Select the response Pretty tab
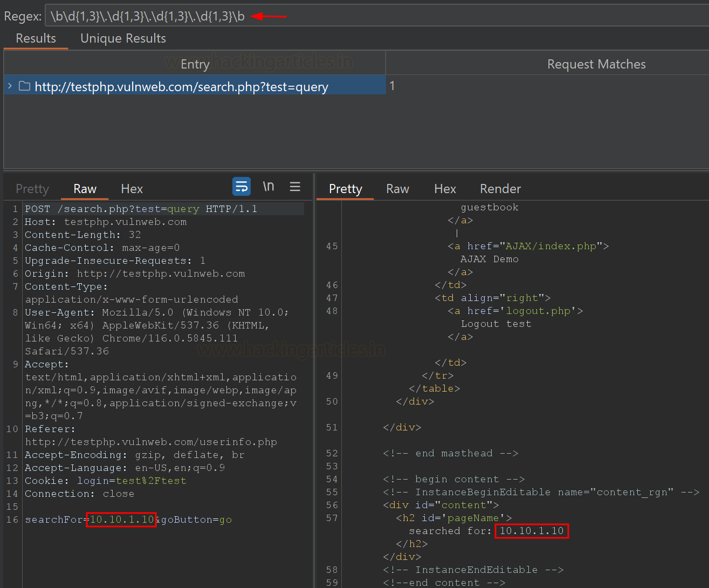The image size is (709, 588). click(x=345, y=189)
